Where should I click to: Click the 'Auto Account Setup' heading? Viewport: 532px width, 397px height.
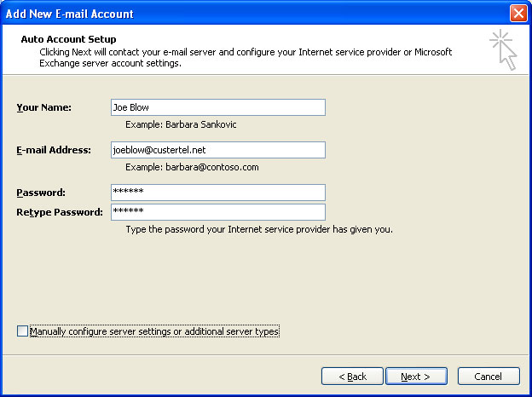pyautogui.click(x=68, y=39)
